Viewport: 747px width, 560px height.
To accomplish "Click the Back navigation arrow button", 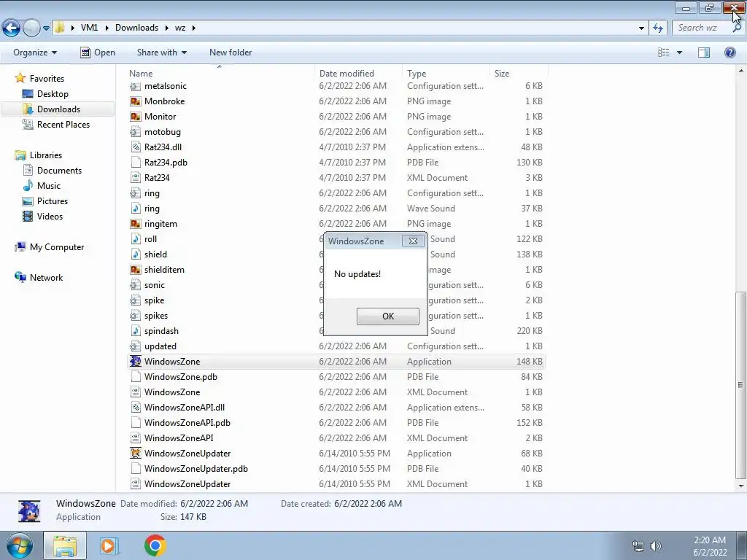I will point(12,28).
